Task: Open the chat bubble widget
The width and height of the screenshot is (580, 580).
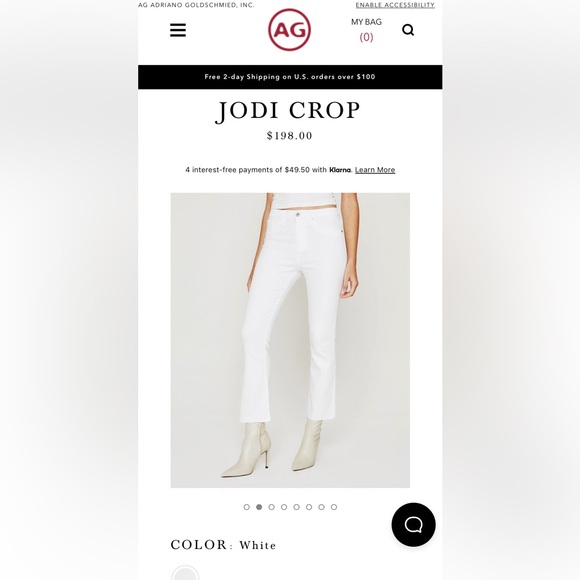Action: tap(414, 524)
